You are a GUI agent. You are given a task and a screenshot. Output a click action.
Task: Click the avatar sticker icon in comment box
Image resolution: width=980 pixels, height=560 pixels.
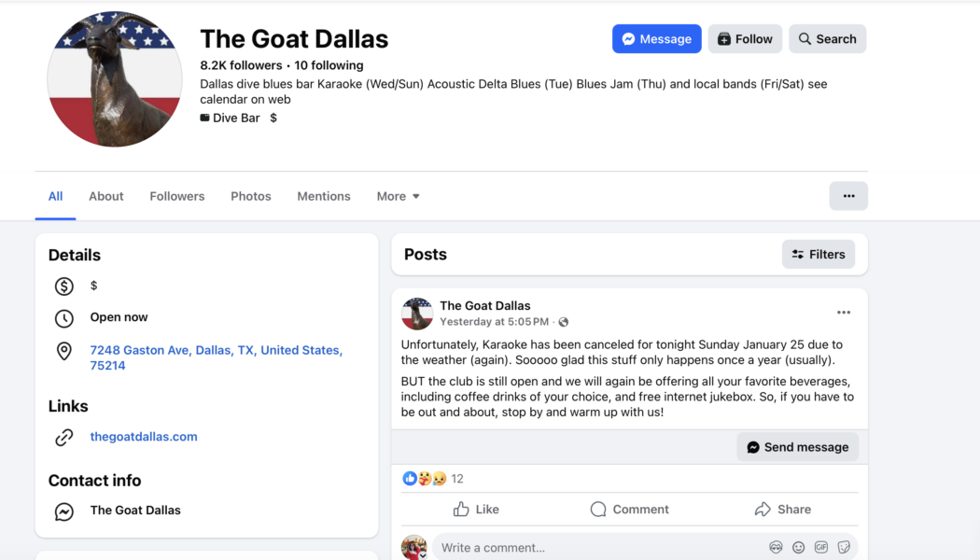point(776,548)
